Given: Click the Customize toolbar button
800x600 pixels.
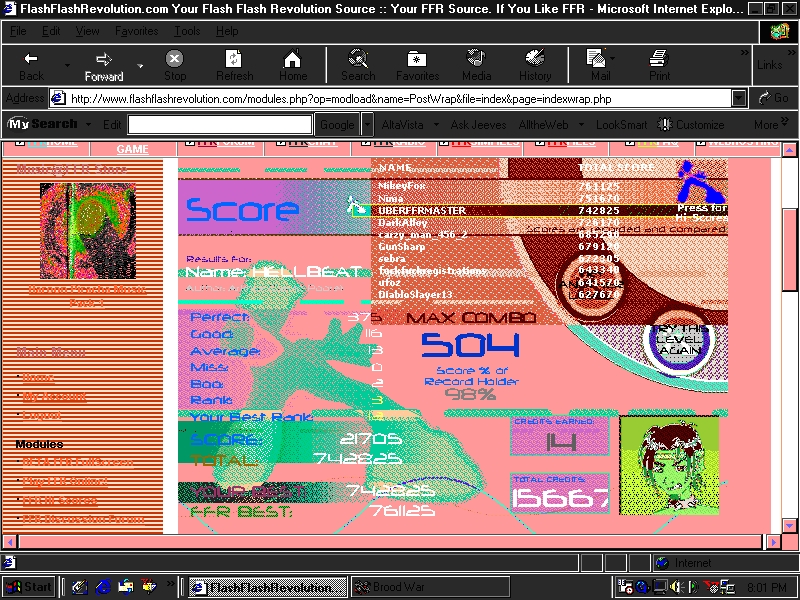Looking at the screenshot, I should (x=691, y=124).
